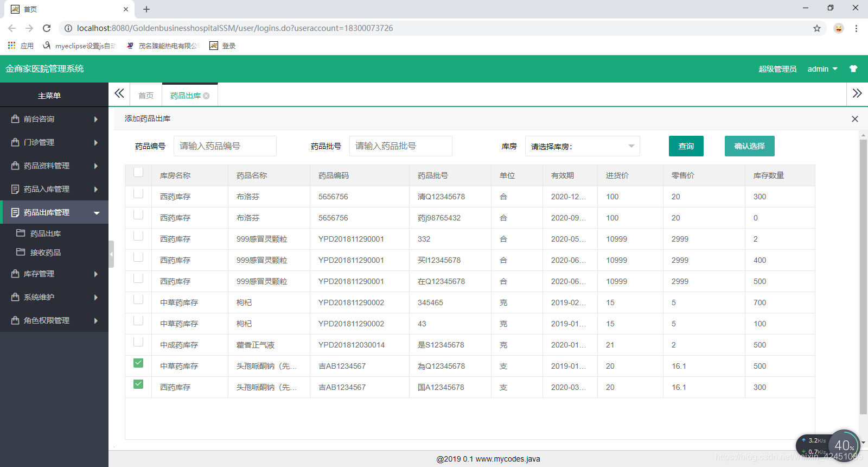
Task: Click the 系统维护 menu icon
Action: [x=15, y=296]
